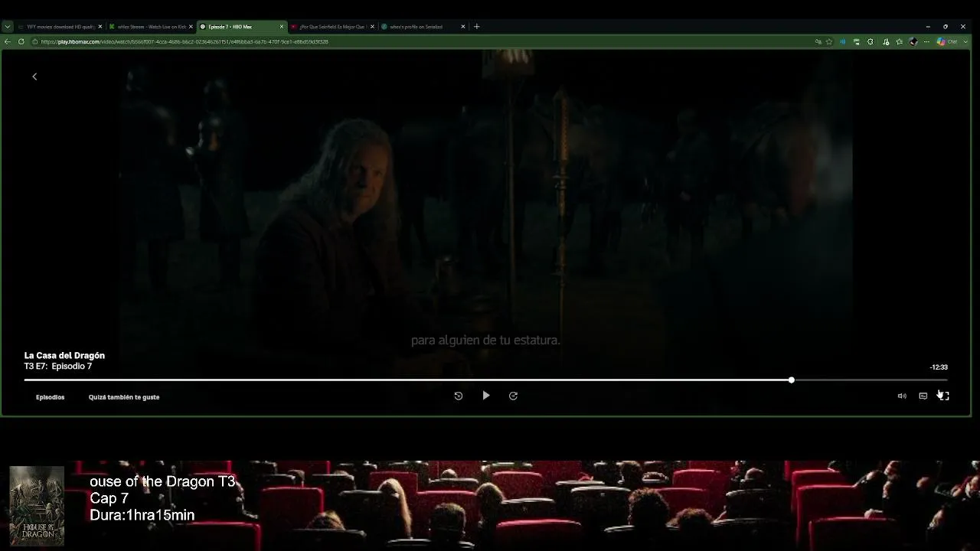The image size is (980, 551).
Task: Open the favorites list icon
Action: tap(900, 41)
